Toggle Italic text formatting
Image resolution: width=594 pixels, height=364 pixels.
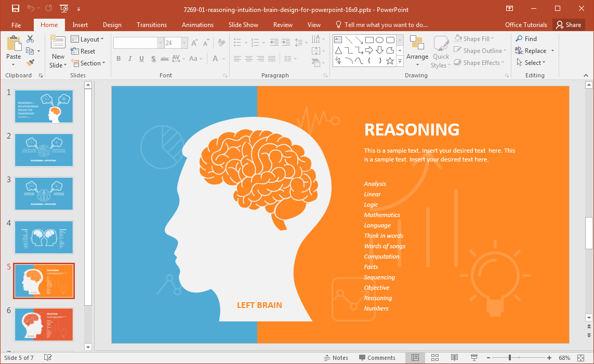(x=130, y=59)
